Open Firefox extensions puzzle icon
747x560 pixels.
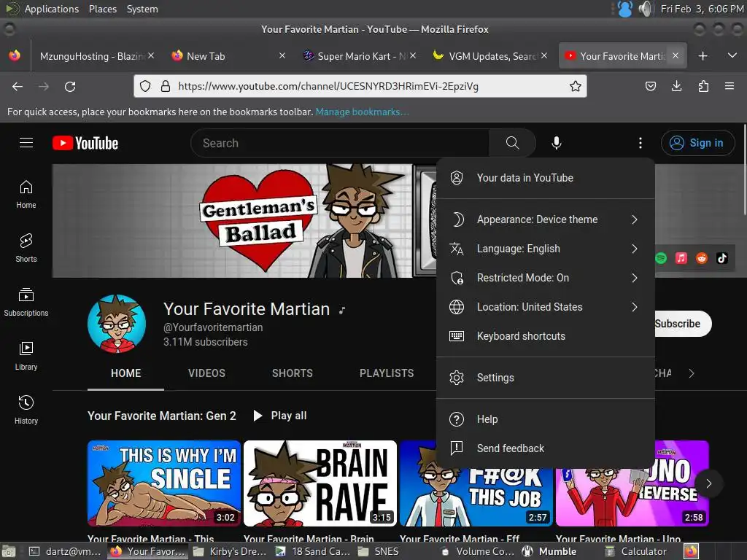703,86
